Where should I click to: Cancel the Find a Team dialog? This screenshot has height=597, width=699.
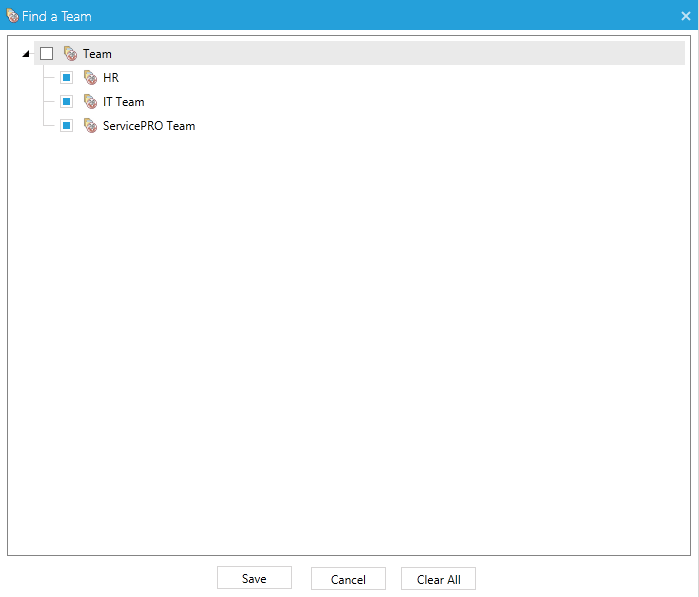pyautogui.click(x=348, y=579)
